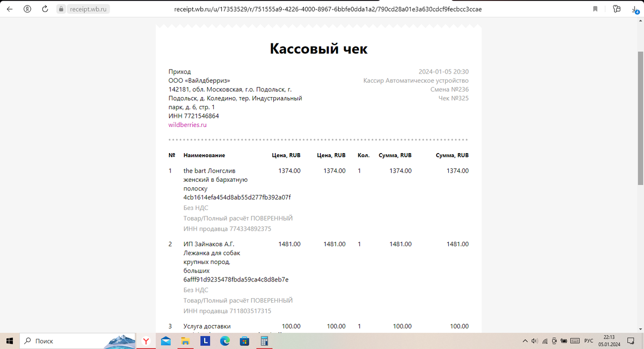Click the search magnifier in taskbar

28,341
